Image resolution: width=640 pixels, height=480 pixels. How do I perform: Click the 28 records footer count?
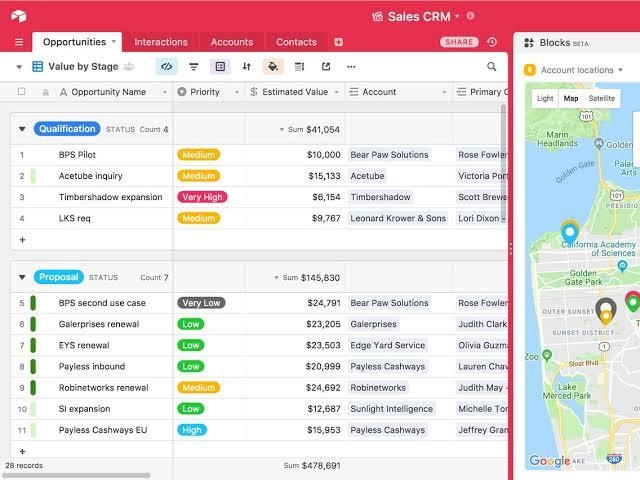coord(24,465)
